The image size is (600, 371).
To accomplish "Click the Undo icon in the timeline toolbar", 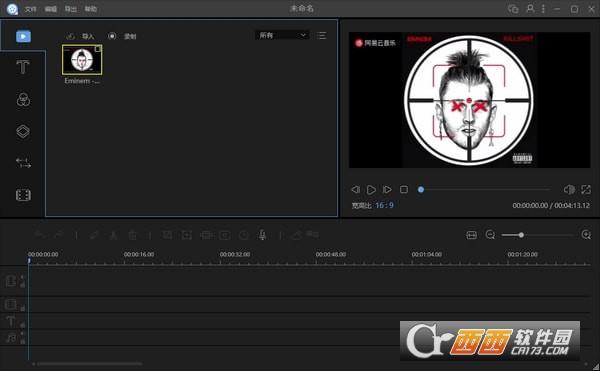I will 39,235.
